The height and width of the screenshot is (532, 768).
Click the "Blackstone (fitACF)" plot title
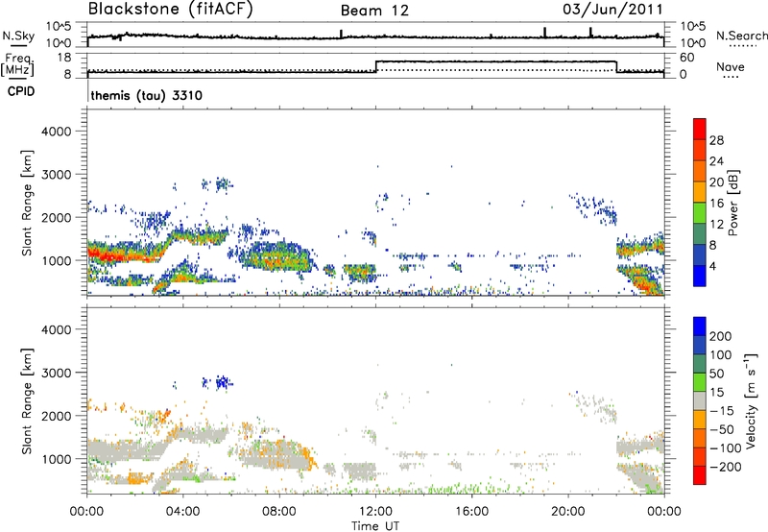(x=171, y=9)
